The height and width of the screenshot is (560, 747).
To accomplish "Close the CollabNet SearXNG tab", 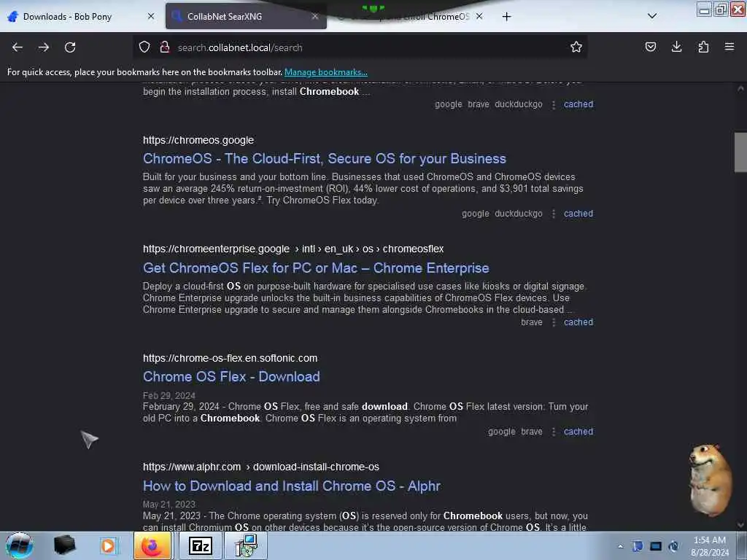I will pos(315,16).
